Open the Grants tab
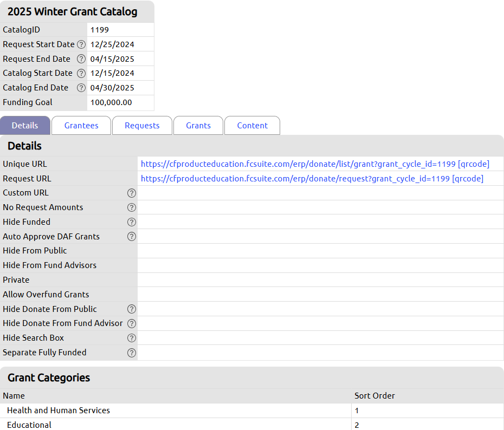 point(198,125)
